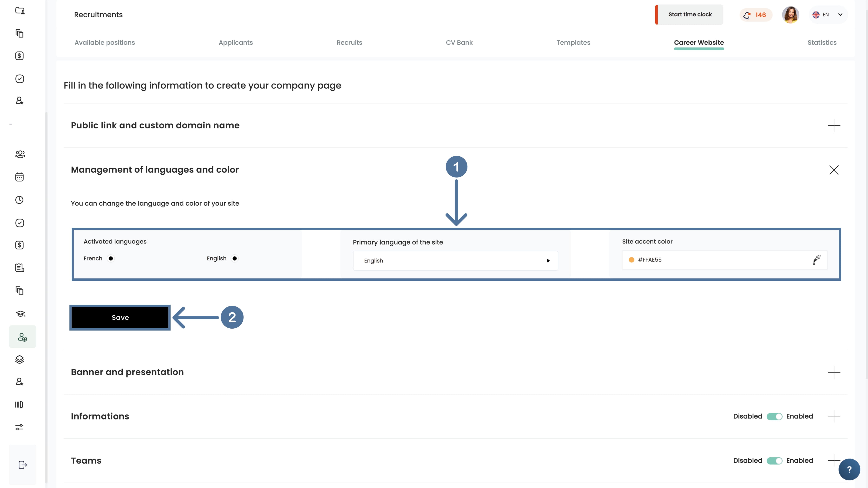Click the logout icon in the sidebar

23,465
